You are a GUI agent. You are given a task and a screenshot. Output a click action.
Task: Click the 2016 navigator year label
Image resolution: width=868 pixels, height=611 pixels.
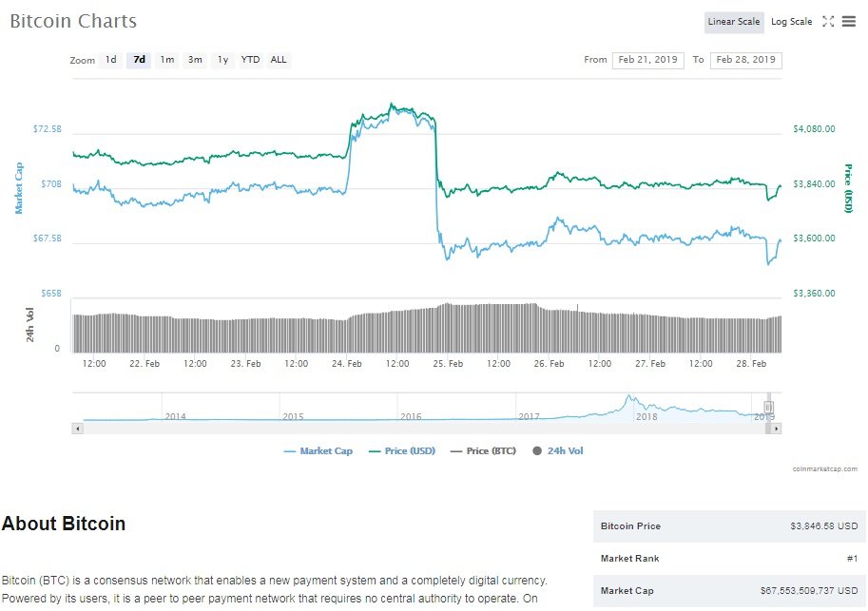pyautogui.click(x=411, y=416)
